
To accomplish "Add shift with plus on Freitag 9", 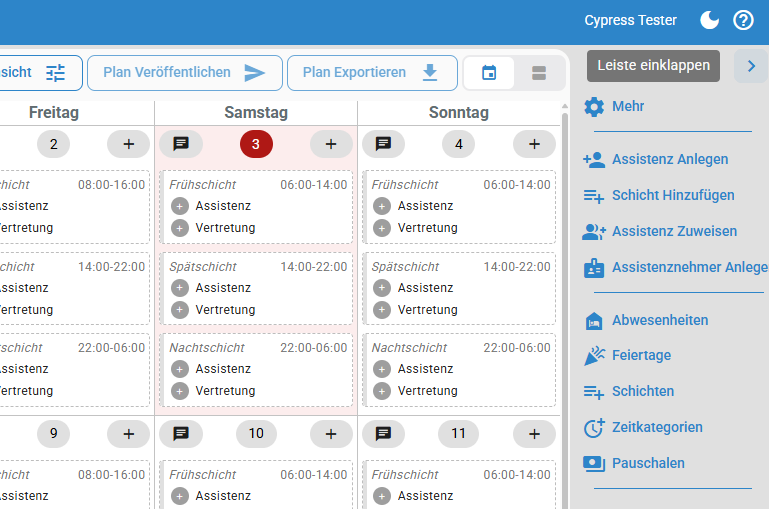I will point(128,434).
